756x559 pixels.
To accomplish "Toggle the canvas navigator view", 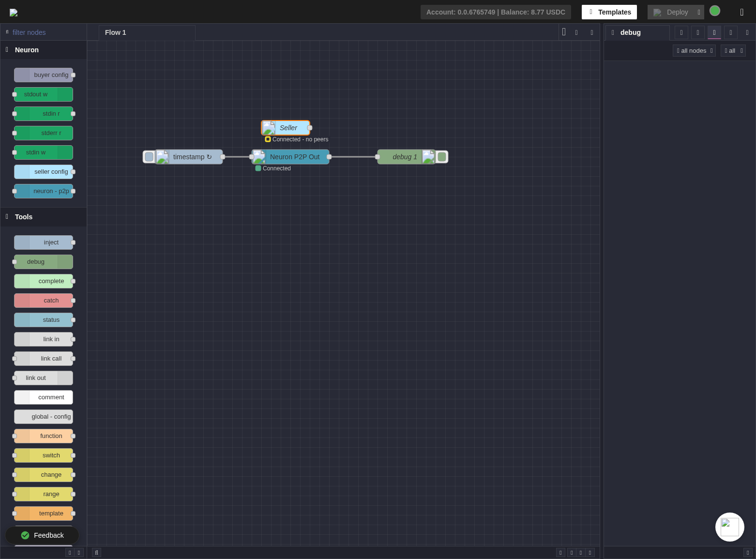I will pos(560,552).
